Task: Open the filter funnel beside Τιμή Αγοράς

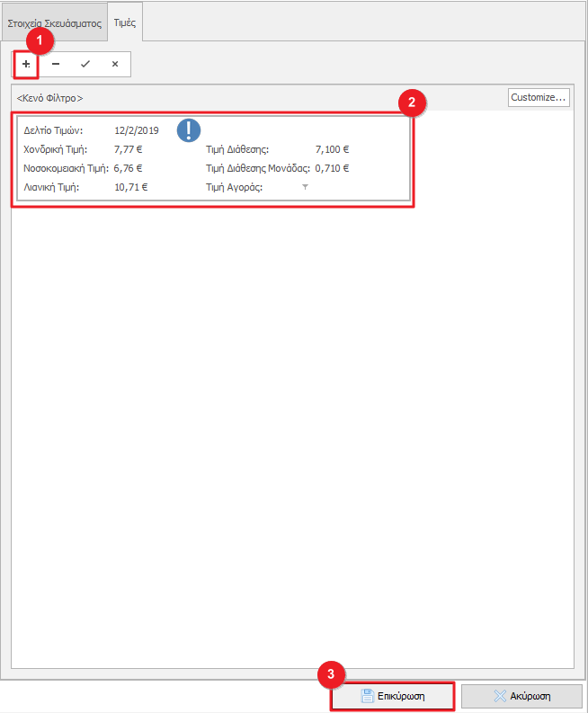Action: (305, 187)
